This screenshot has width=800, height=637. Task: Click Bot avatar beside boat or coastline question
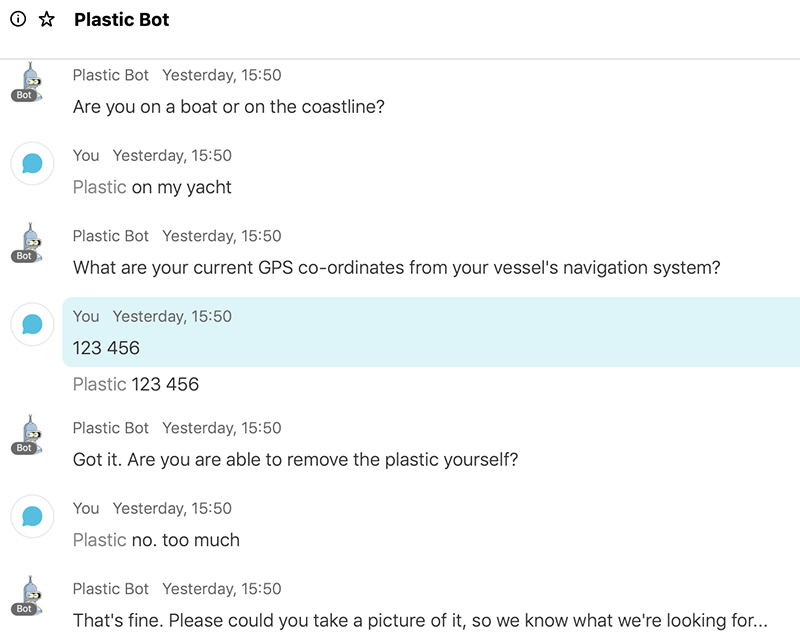point(32,83)
